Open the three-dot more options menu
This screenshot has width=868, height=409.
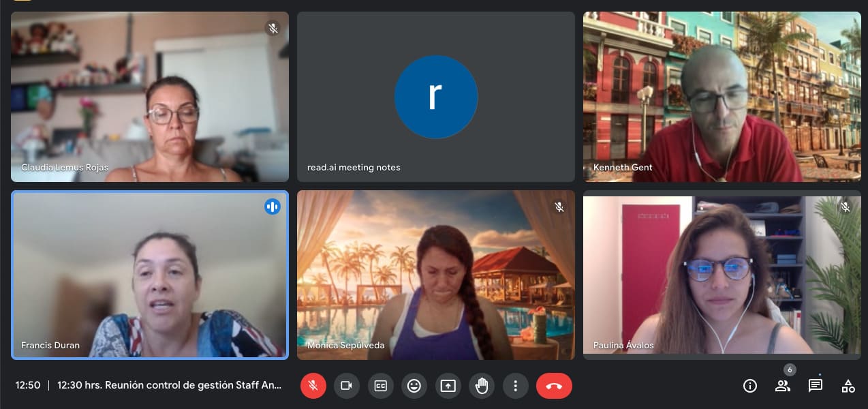[516, 386]
